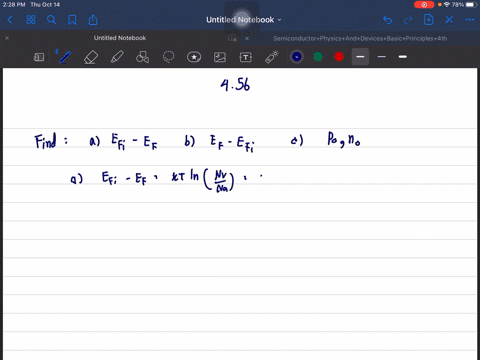Viewport: 480px width, 360px height.
Task: Choose the dark blue pen color
Action: 297,57
